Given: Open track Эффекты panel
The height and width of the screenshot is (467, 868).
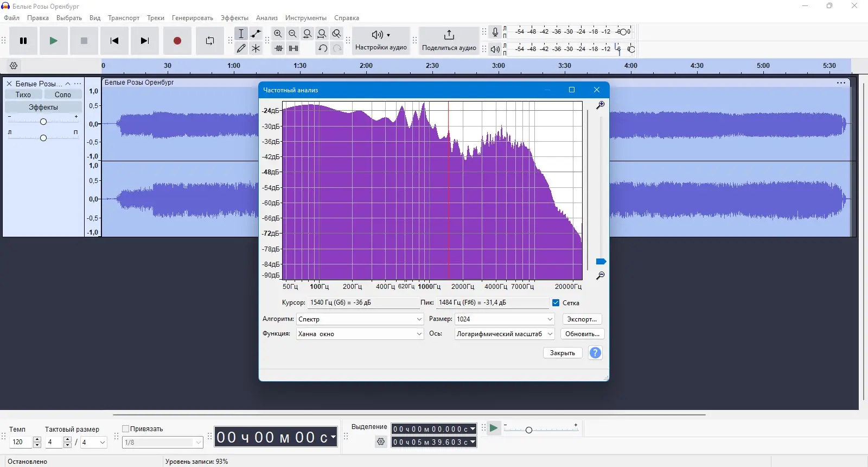Looking at the screenshot, I should coord(43,108).
